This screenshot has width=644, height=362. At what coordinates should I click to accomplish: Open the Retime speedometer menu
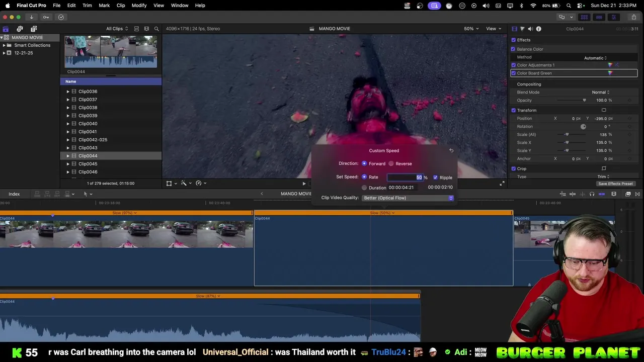pos(200,184)
